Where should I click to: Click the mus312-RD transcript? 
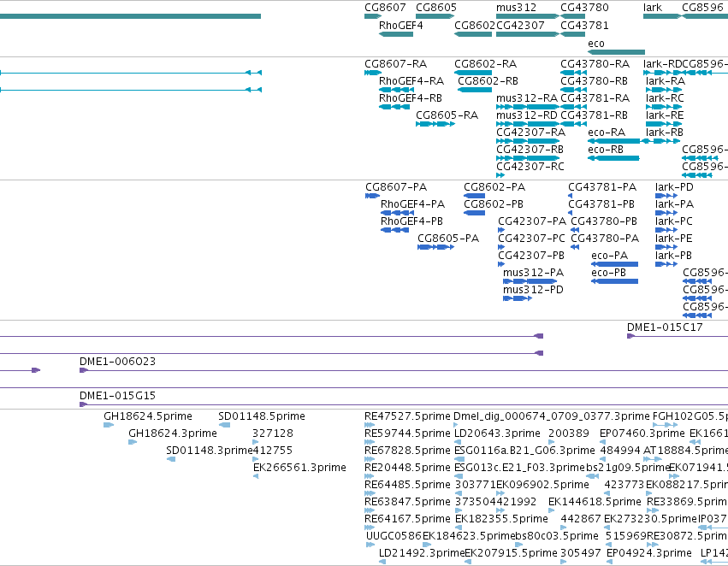[528, 124]
